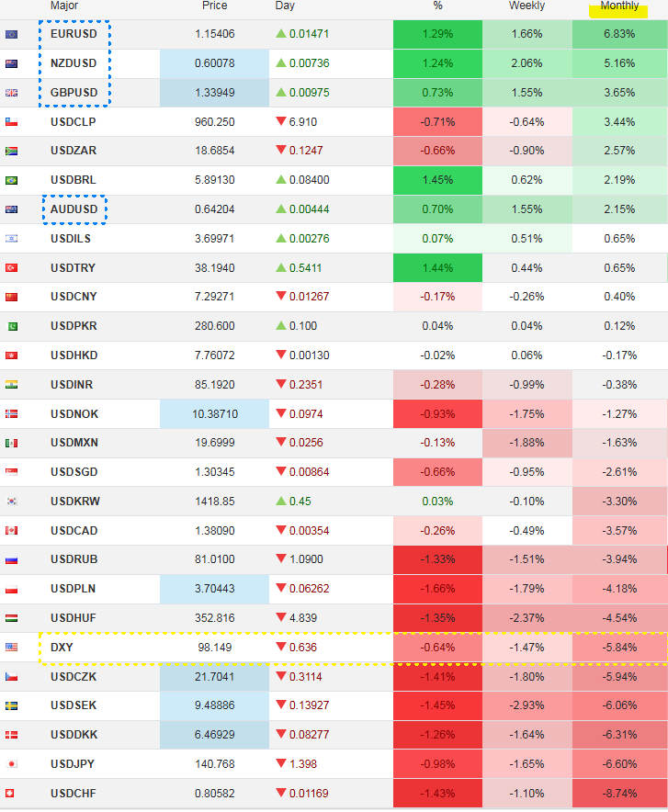The height and width of the screenshot is (812, 668).
Task: Click the Major column header
Action: click(x=64, y=6)
